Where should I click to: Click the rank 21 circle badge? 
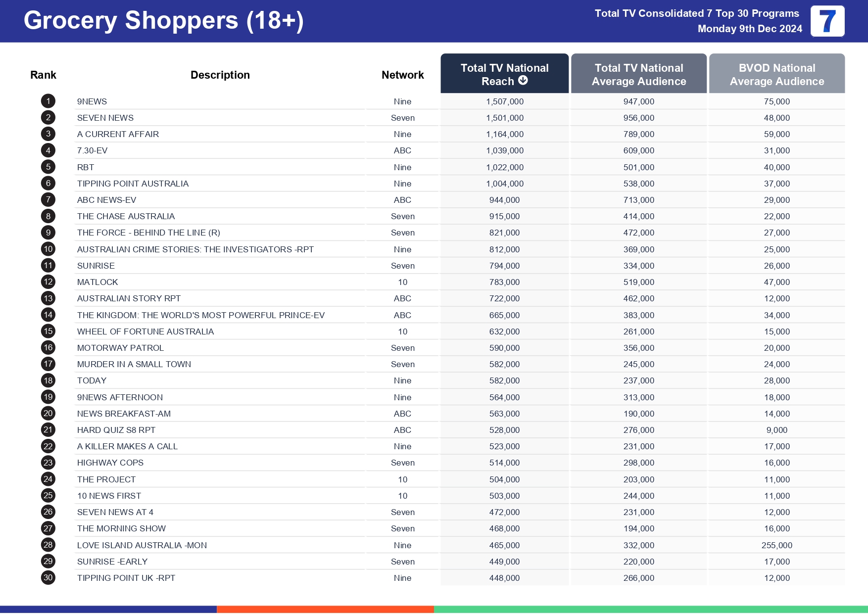pyautogui.click(x=48, y=430)
